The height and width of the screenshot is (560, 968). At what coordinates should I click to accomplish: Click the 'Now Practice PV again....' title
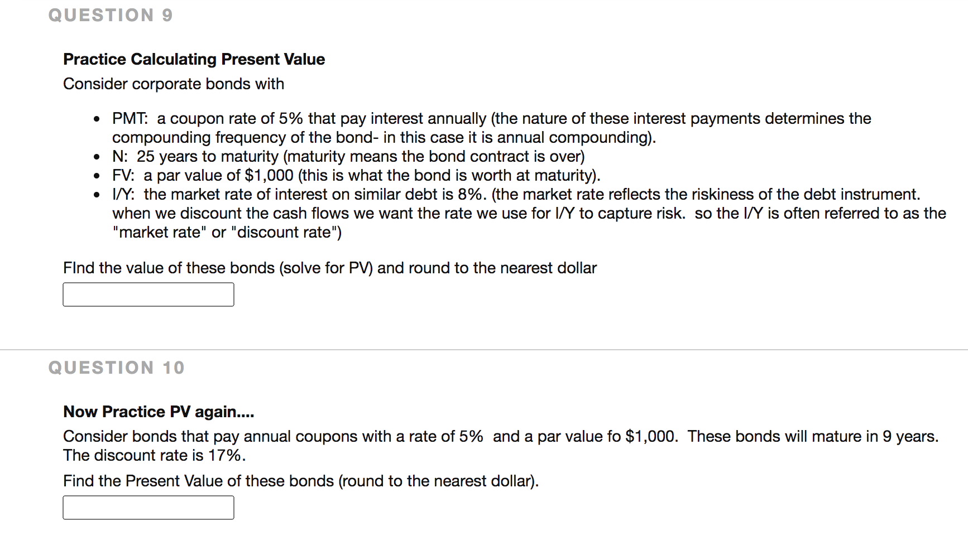point(159,412)
